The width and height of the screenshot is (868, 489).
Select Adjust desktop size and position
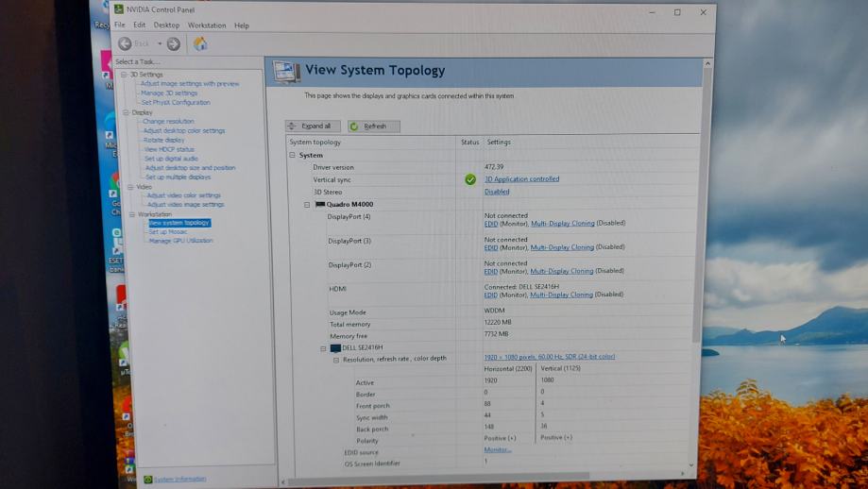click(x=190, y=168)
